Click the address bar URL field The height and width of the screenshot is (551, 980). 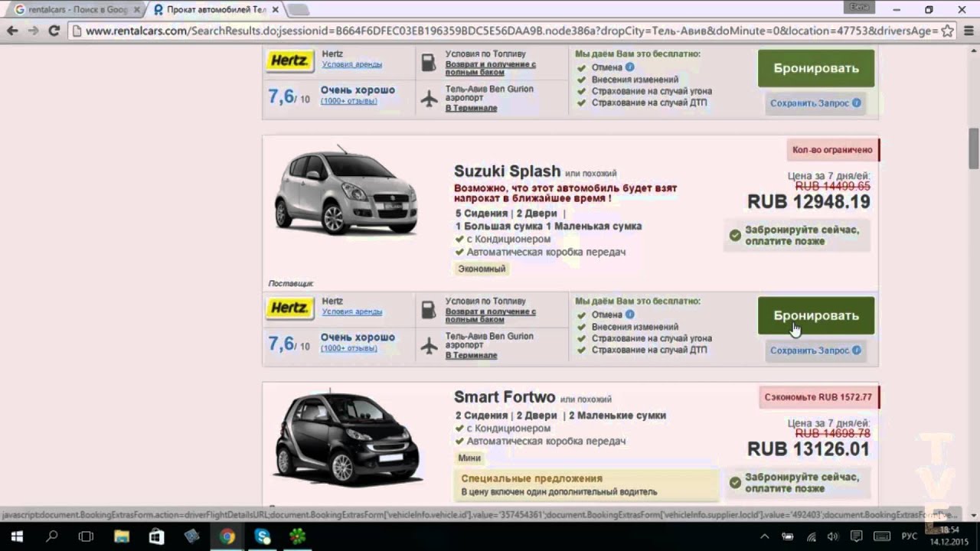(511, 31)
